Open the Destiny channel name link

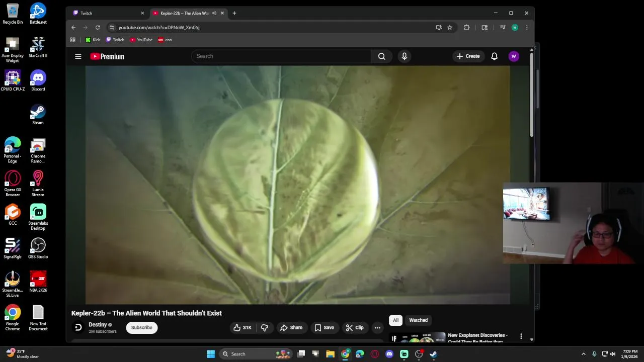(x=98, y=325)
